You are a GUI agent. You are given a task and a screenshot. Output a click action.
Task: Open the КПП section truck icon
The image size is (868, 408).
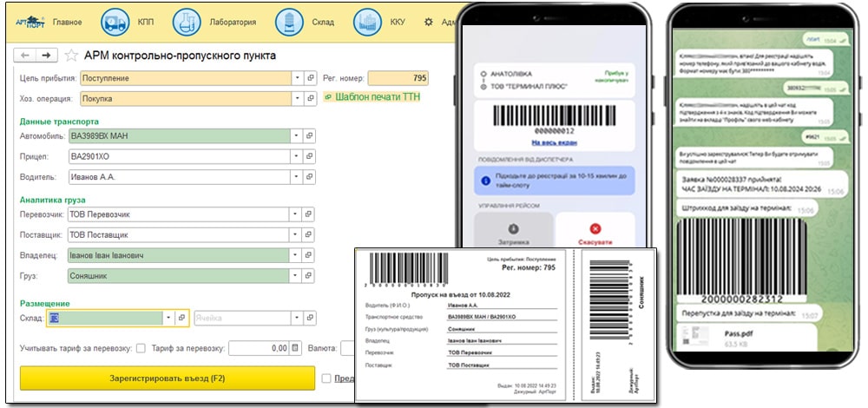(x=115, y=23)
